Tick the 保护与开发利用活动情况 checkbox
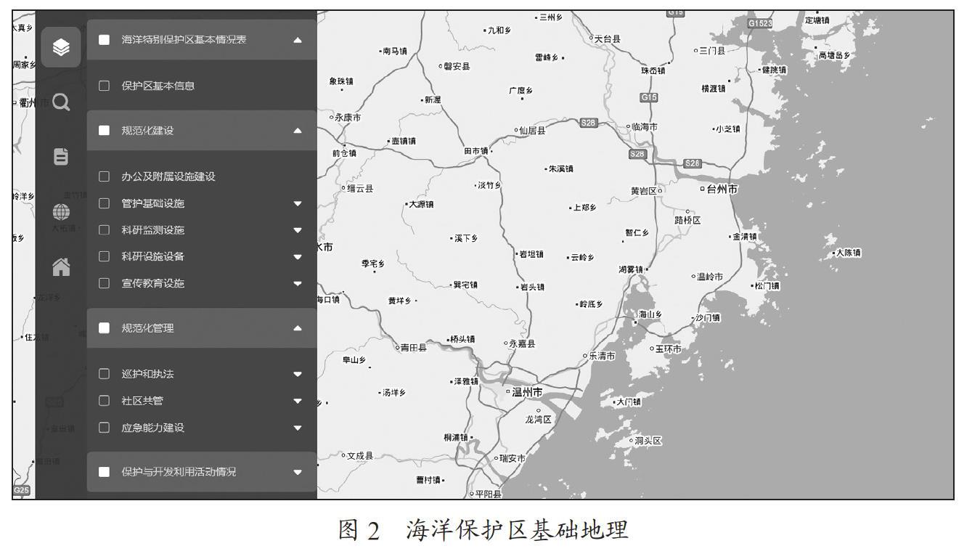 [104, 472]
